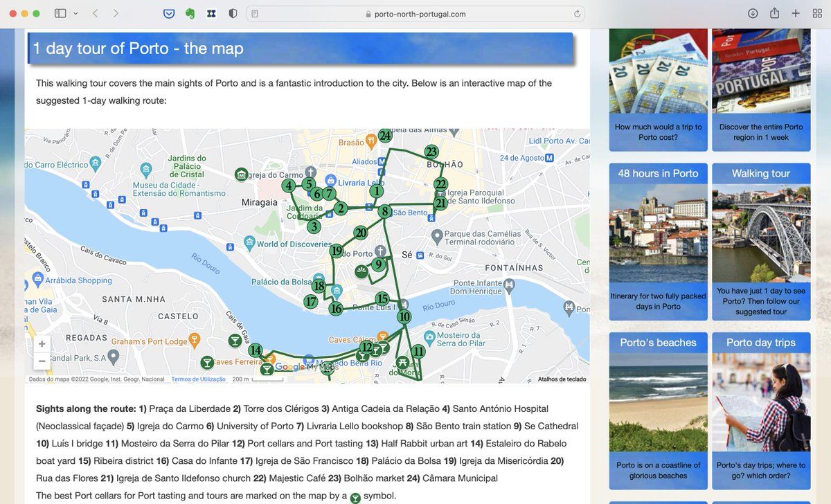Go back to the previous page
This screenshot has width=831, height=504.
(x=96, y=14)
